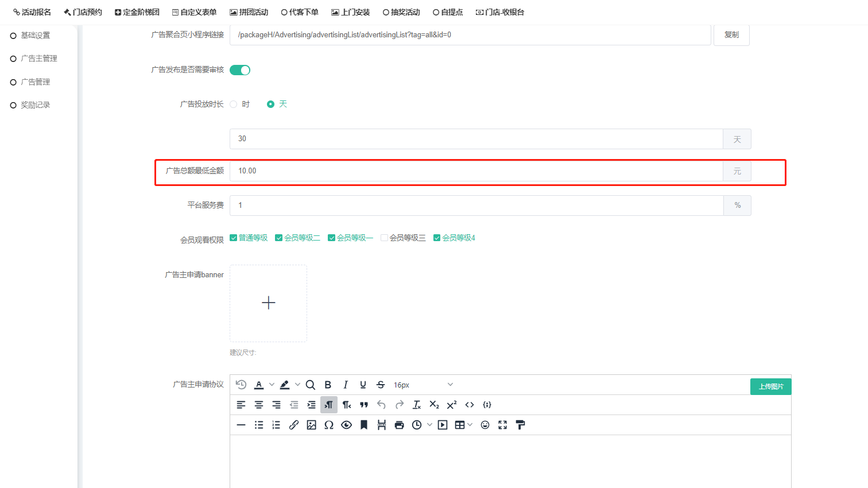This screenshot has width=868, height=488.
Task: Turn off the ad review required switch
Action: (x=240, y=70)
